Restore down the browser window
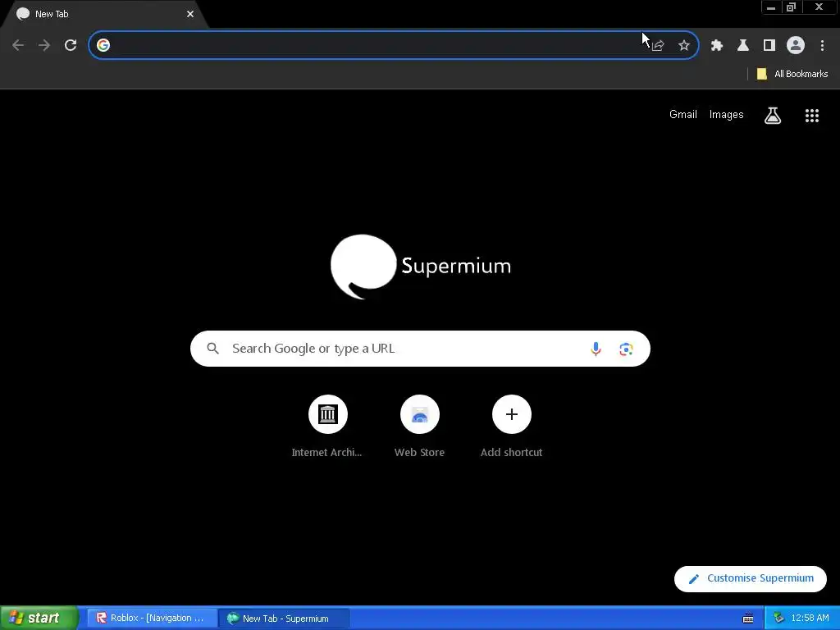 (x=792, y=7)
